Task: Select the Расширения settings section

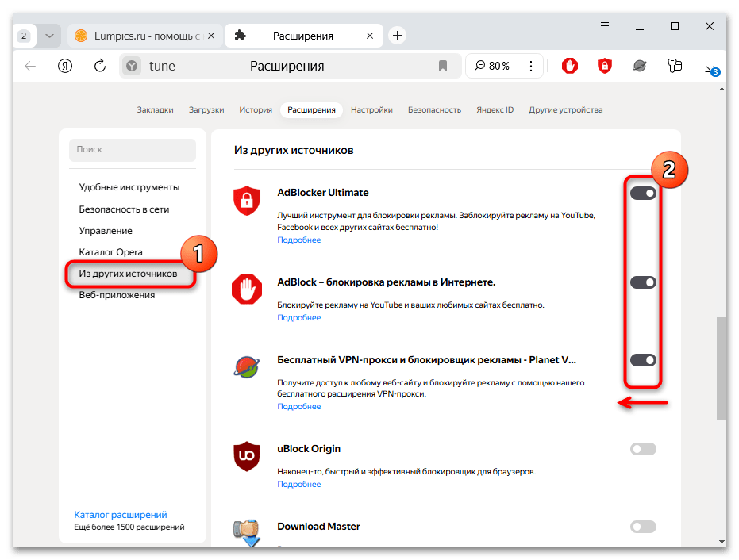Action: point(311,109)
